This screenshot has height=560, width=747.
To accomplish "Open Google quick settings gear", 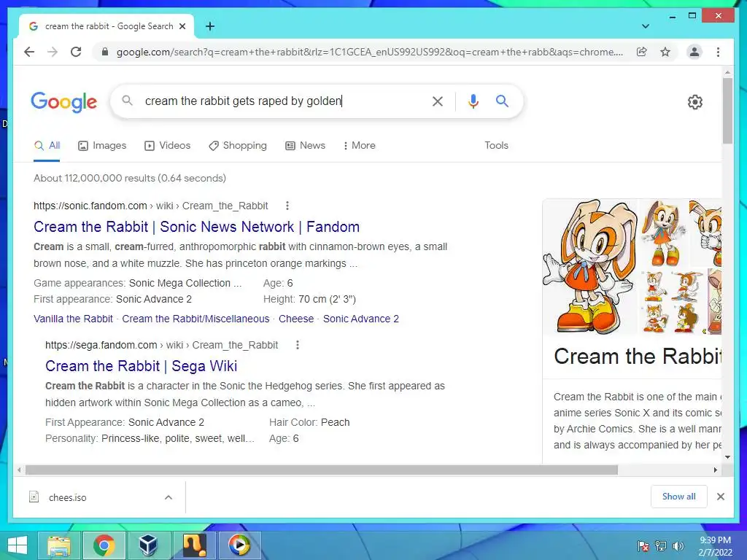I will 695,102.
